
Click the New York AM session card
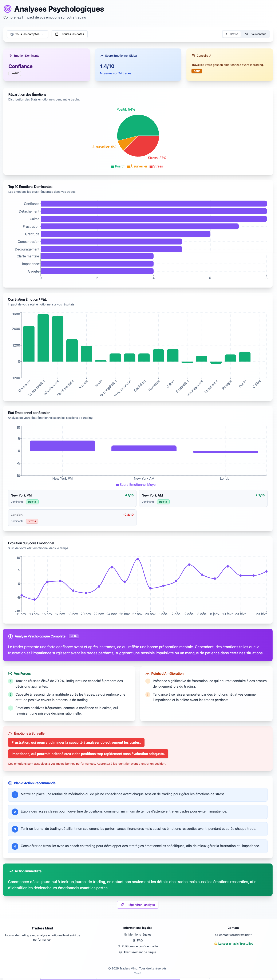click(203, 498)
